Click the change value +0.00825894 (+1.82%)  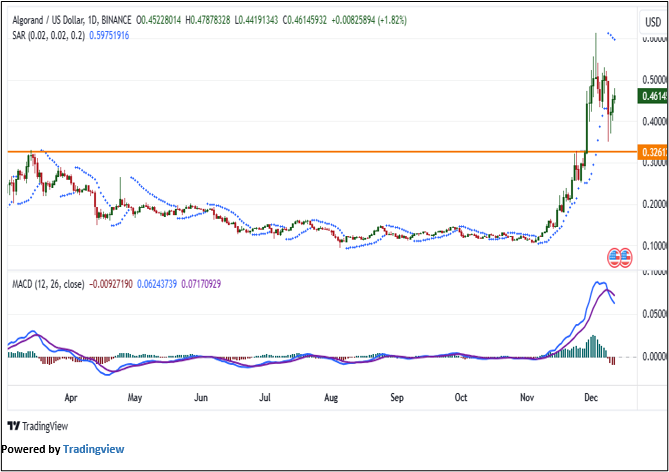(x=369, y=20)
